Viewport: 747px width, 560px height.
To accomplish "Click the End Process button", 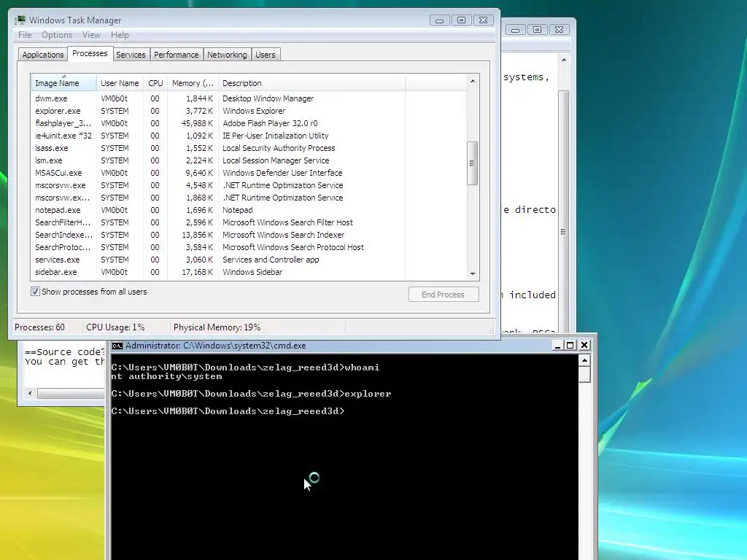I will (443, 295).
